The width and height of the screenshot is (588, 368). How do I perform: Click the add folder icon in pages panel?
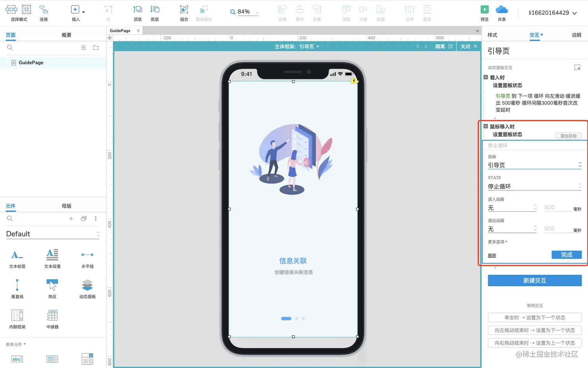[96, 48]
